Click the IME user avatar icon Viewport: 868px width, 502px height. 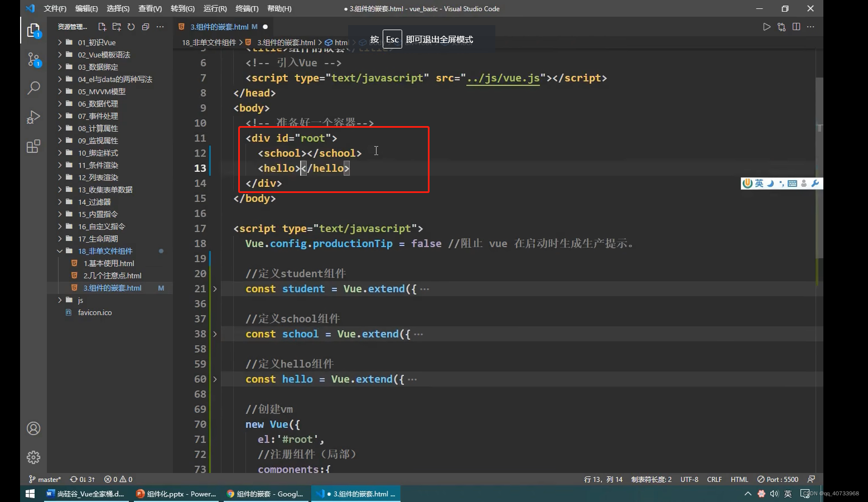point(804,184)
